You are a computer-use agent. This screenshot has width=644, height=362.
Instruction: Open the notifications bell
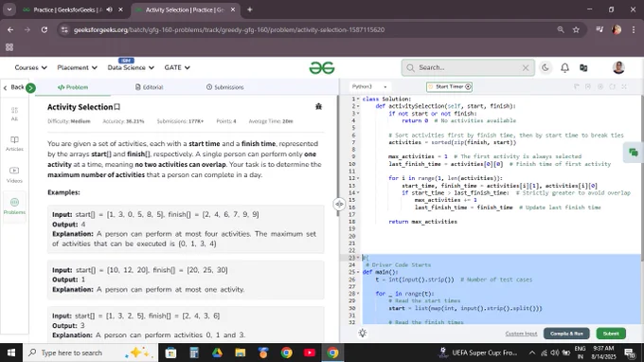[x=564, y=68]
